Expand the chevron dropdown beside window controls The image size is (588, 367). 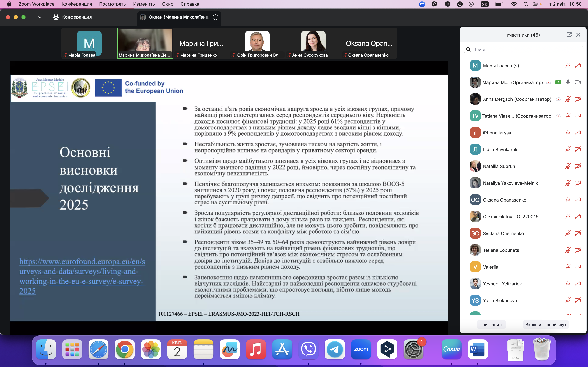40,17
